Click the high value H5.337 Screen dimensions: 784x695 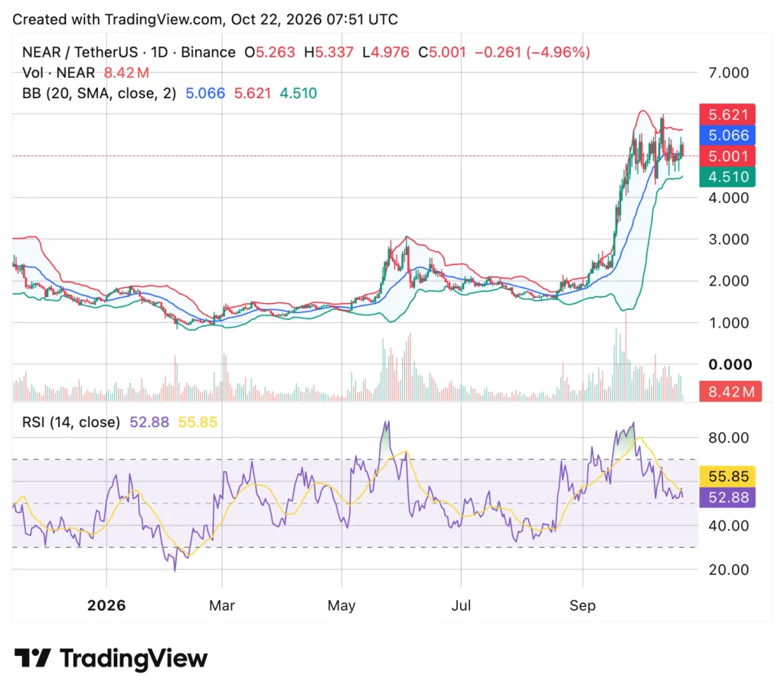click(x=328, y=52)
